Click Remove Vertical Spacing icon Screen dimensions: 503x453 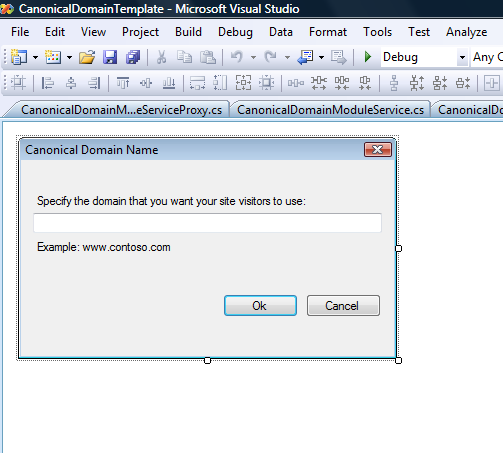click(x=463, y=83)
